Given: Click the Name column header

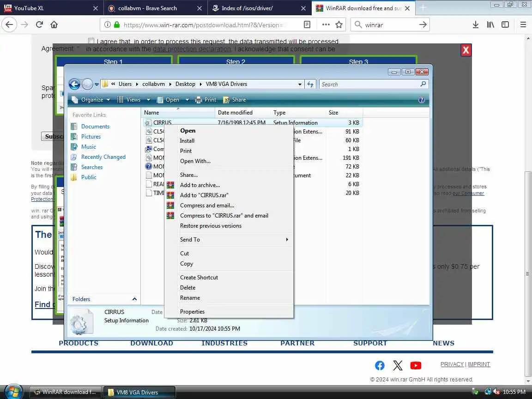Looking at the screenshot, I should [178, 113].
